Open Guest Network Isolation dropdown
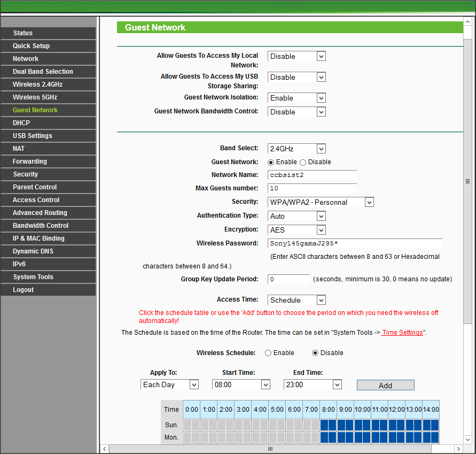Viewport: 476px width, 454px height. 296,98
